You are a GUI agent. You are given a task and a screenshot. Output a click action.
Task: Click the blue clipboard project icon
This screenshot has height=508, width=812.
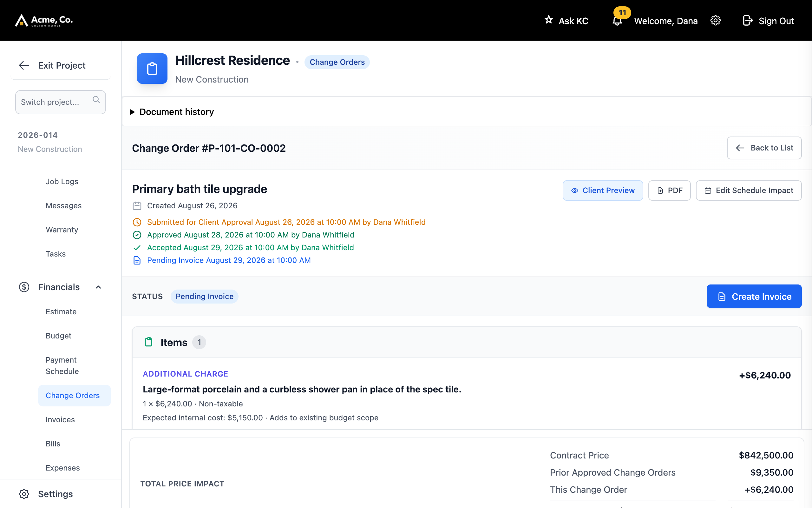click(x=152, y=69)
